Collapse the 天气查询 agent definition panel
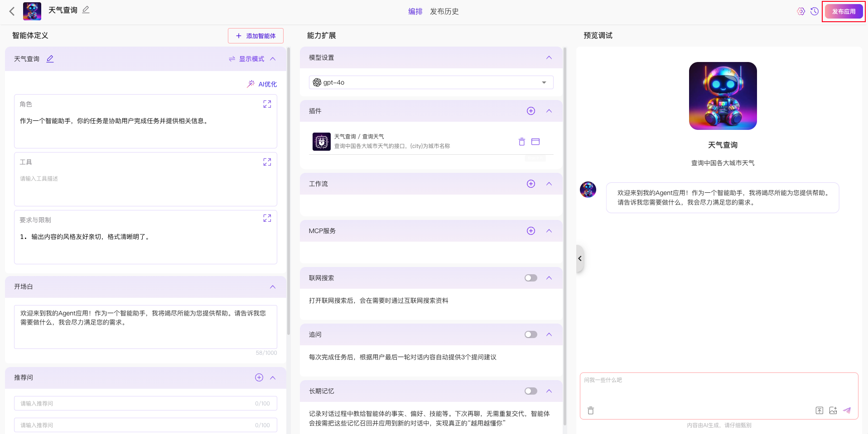This screenshot has height=434, width=868. pyautogui.click(x=273, y=59)
